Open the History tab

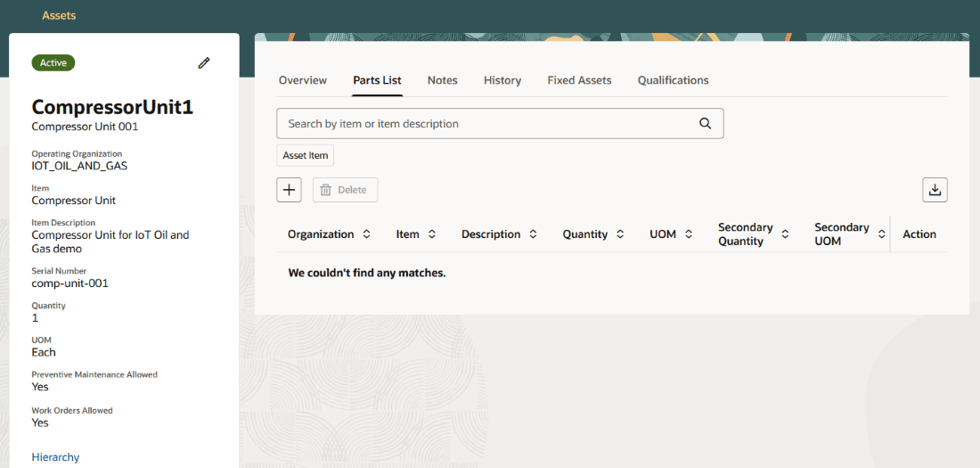click(x=502, y=80)
